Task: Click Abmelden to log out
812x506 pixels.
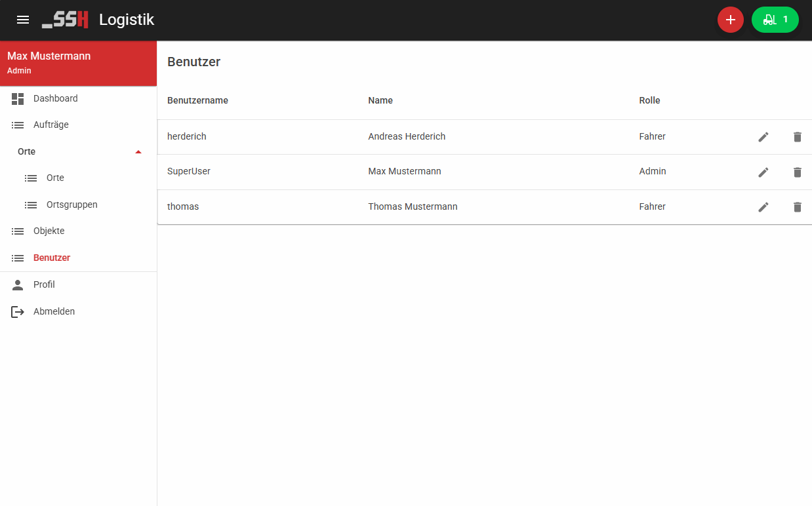Action: coord(54,311)
